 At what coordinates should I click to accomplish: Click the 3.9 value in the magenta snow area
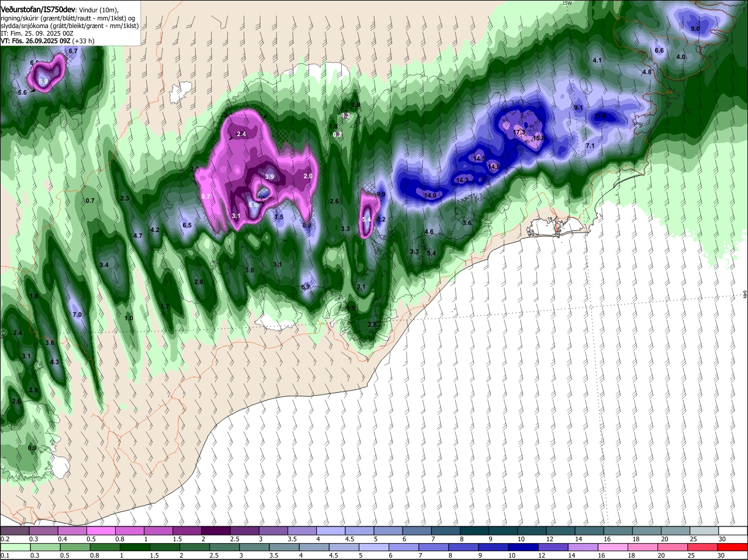click(269, 177)
